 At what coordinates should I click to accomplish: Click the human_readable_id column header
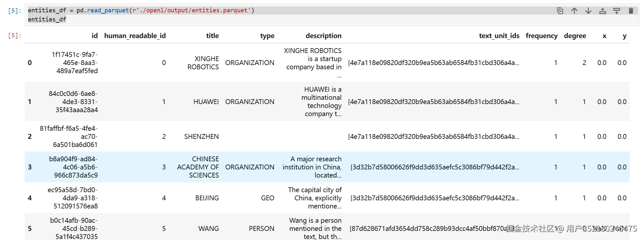pyautogui.click(x=135, y=36)
